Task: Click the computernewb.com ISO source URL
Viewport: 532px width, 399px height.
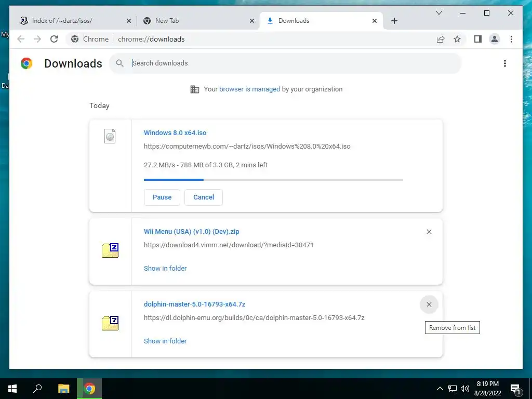Action: 247,146
